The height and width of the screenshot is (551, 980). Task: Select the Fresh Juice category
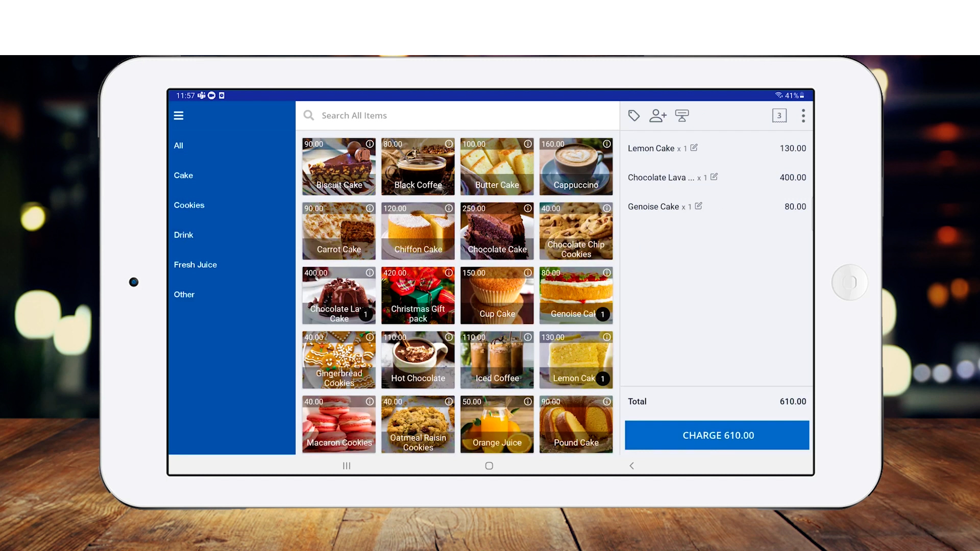tap(195, 265)
